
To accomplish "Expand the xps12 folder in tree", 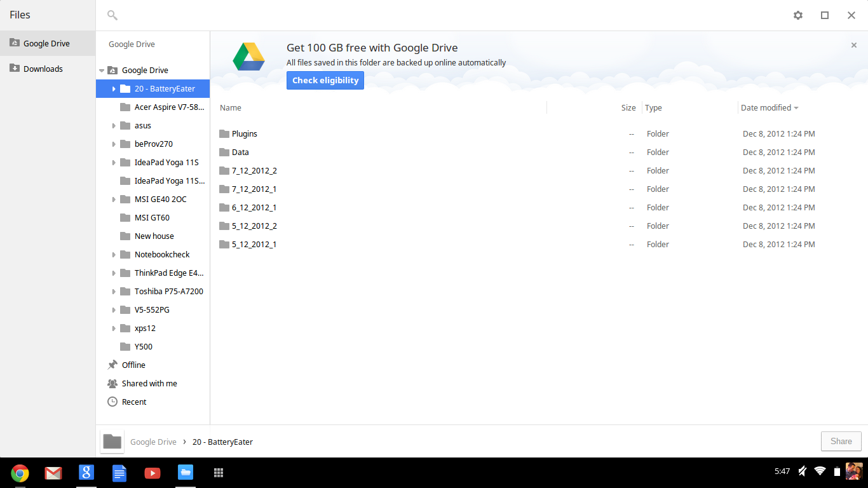I will (x=114, y=329).
